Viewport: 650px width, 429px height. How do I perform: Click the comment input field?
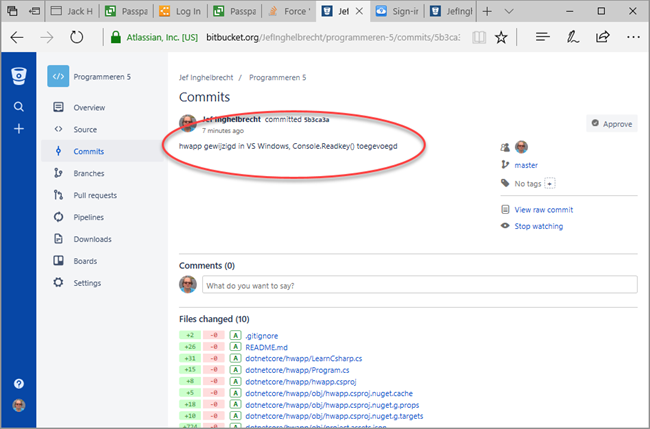point(419,286)
